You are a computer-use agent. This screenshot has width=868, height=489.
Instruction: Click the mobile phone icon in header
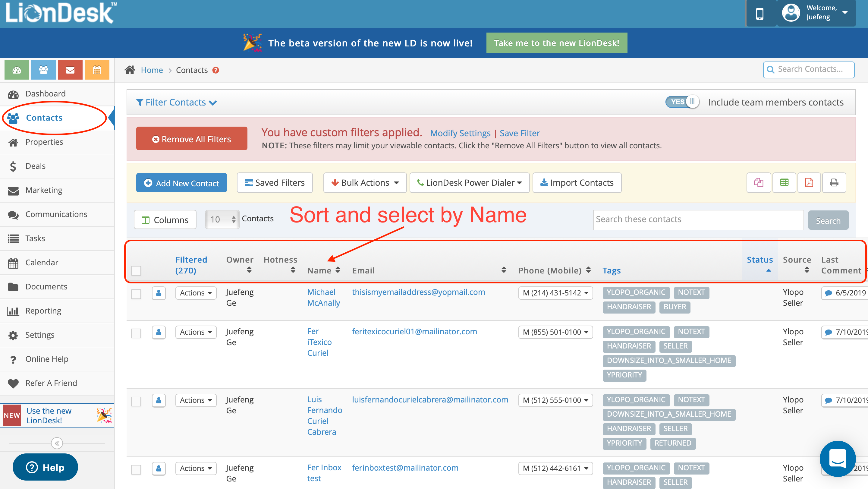pyautogui.click(x=759, y=14)
